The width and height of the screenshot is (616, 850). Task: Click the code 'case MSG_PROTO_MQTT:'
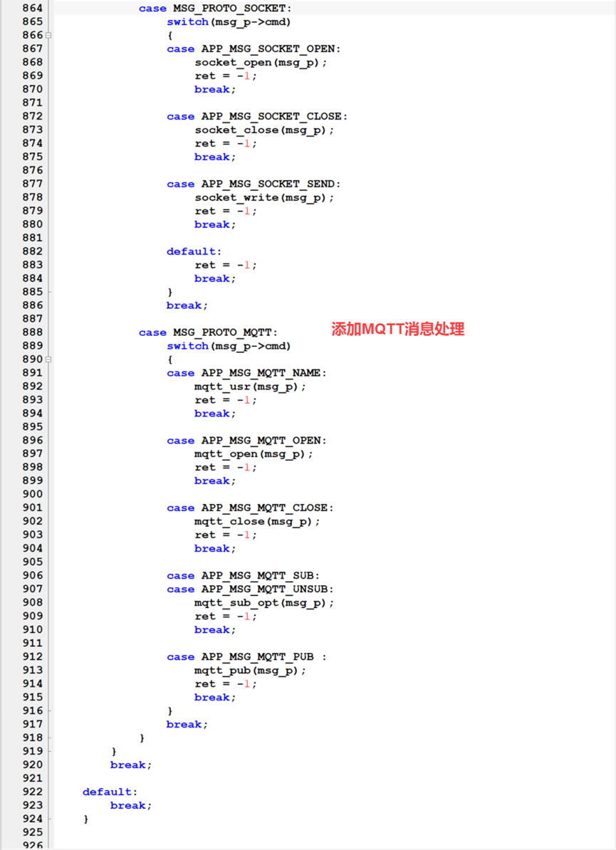tap(208, 332)
